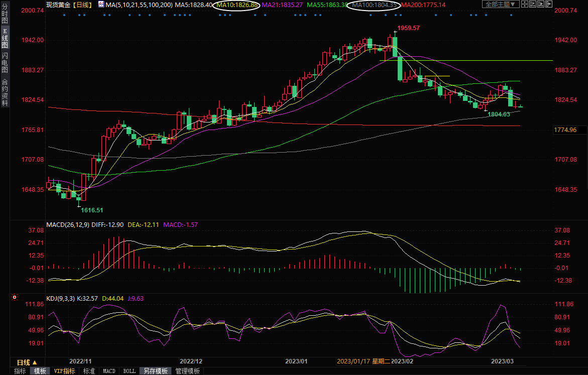Switch to the 分时图 side tab
This screenshot has width=588, height=375.
click(5, 17)
